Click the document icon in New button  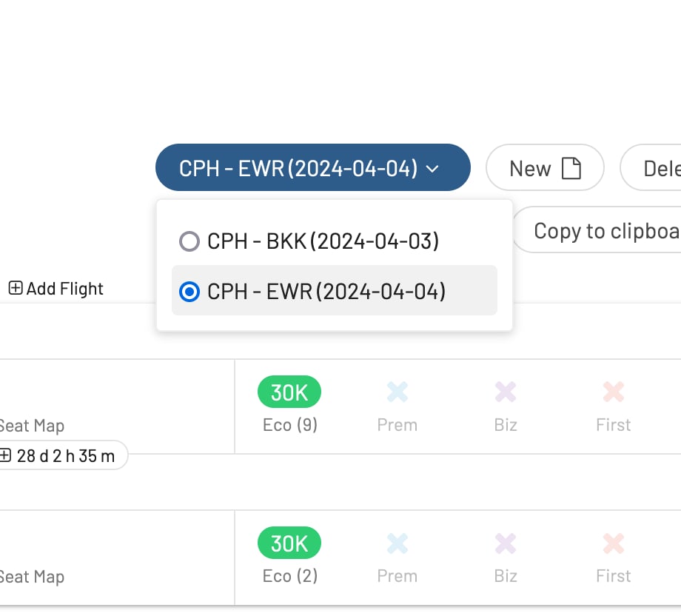click(571, 169)
